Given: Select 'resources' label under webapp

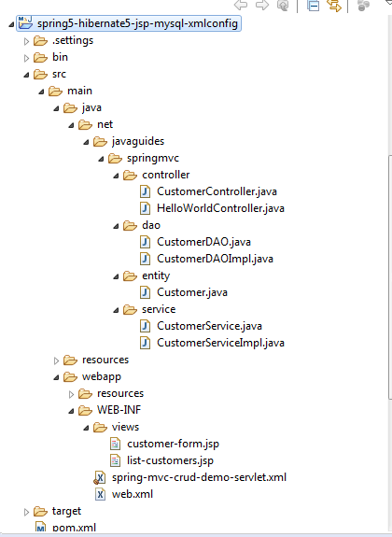Looking at the screenshot, I should click(x=120, y=393).
